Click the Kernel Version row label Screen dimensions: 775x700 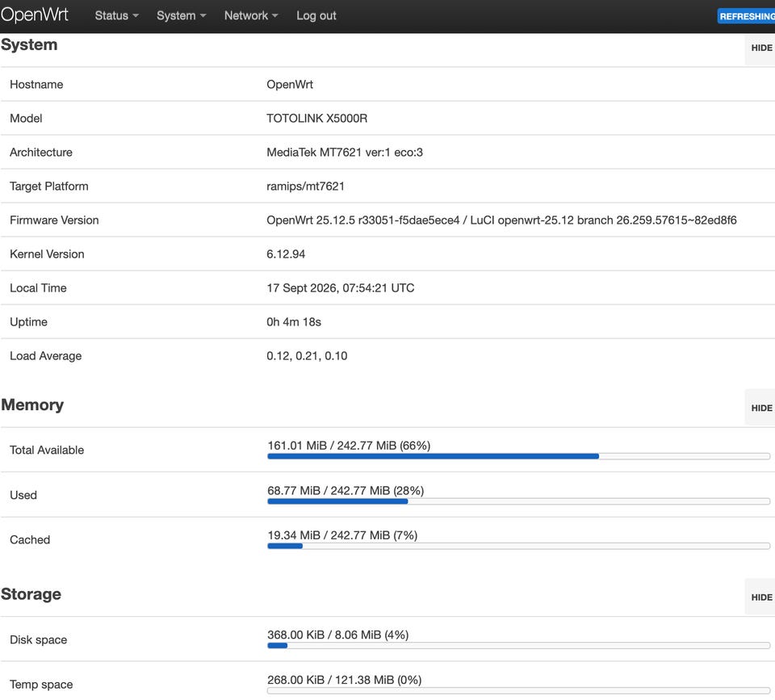pyautogui.click(x=47, y=254)
